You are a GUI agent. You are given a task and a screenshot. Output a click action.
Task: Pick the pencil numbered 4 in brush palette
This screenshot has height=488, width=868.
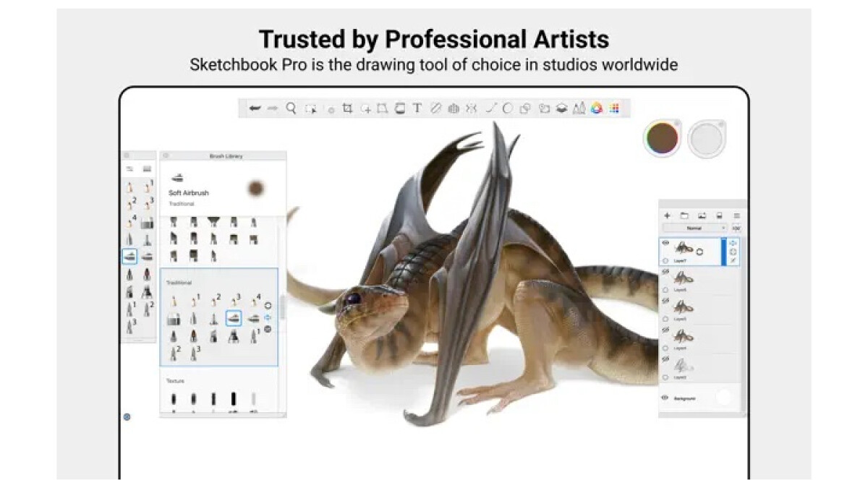click(131, 222)
